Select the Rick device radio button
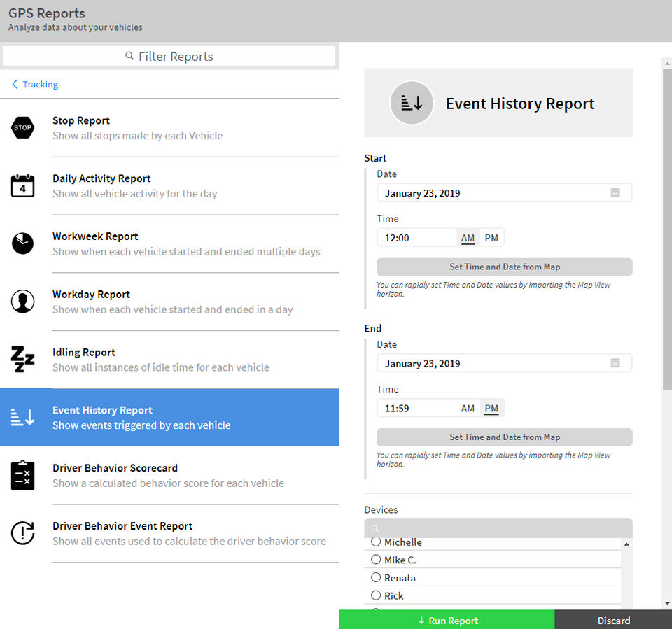The width and height of the screenshot is (672, 629). 376,595
